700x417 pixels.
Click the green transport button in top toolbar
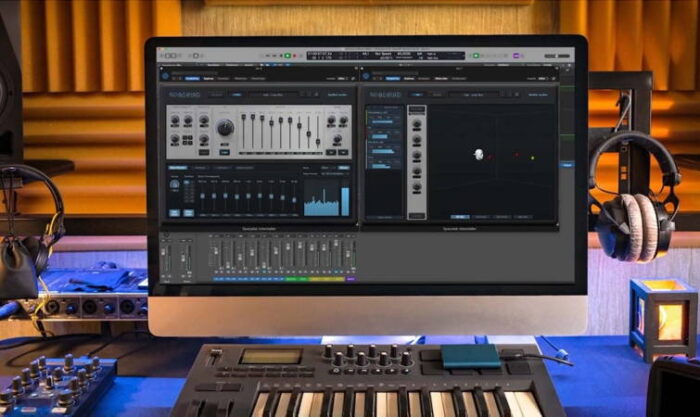288,56
